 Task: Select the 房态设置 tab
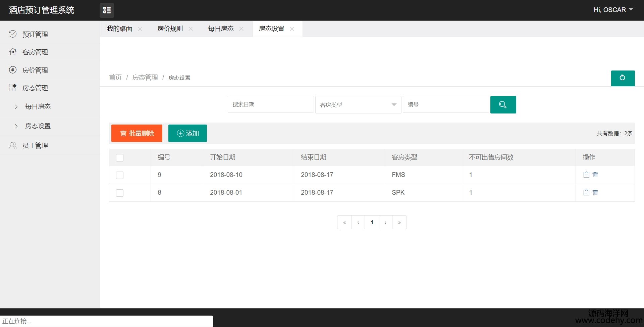click(x=271, y=29)
